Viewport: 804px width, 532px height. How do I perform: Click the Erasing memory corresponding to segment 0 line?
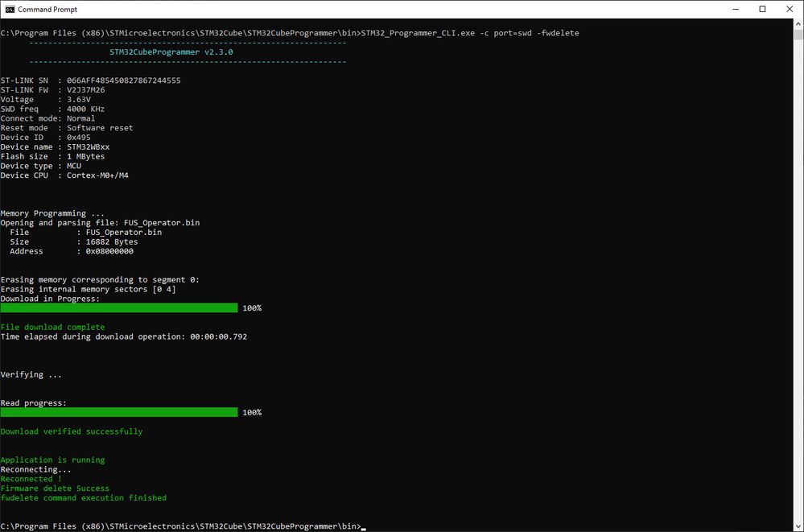[100, 279]
